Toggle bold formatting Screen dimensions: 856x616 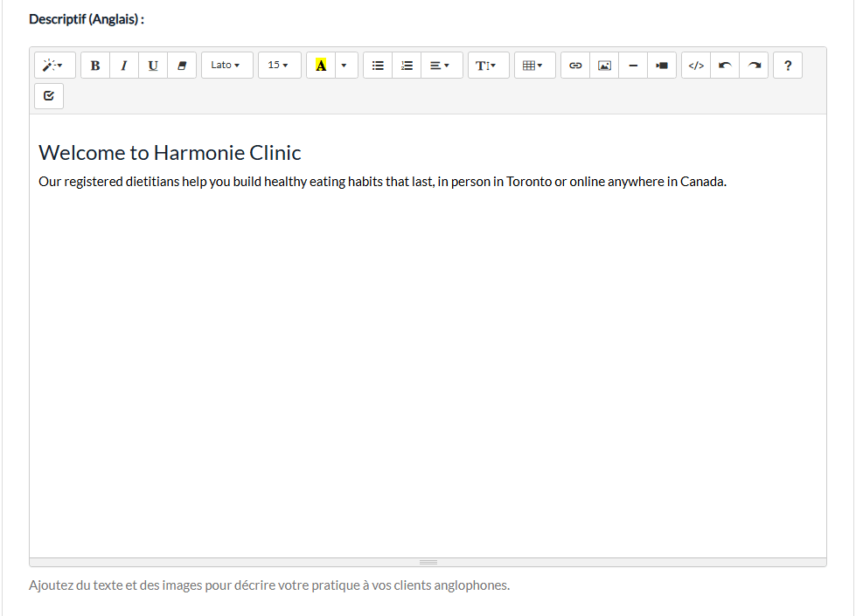click(x=95, y=66)
